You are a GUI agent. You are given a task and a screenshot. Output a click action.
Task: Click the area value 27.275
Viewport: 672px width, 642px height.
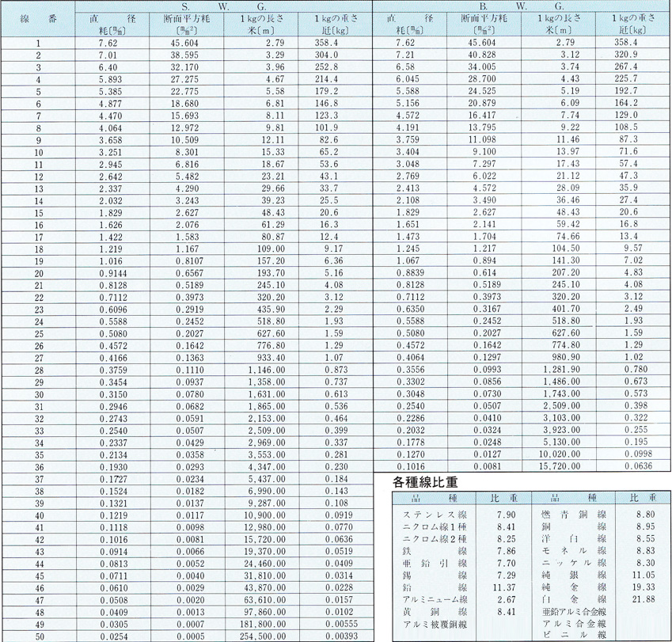[184, 79]
